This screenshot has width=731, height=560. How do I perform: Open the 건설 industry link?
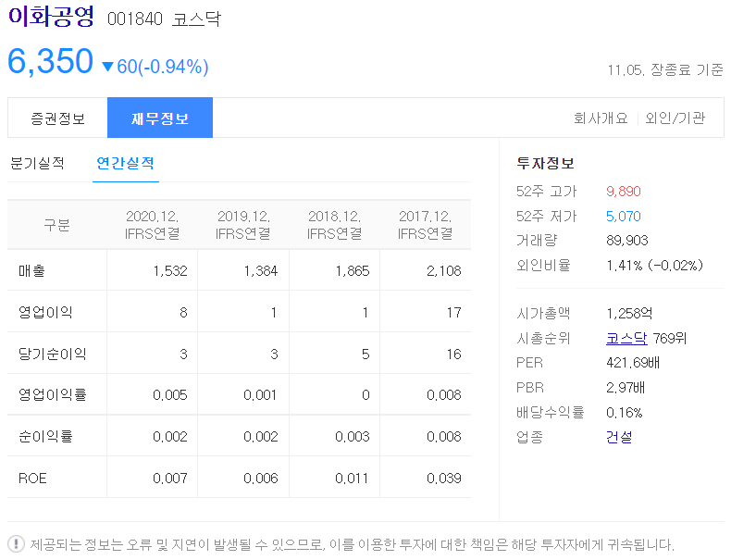619,437
